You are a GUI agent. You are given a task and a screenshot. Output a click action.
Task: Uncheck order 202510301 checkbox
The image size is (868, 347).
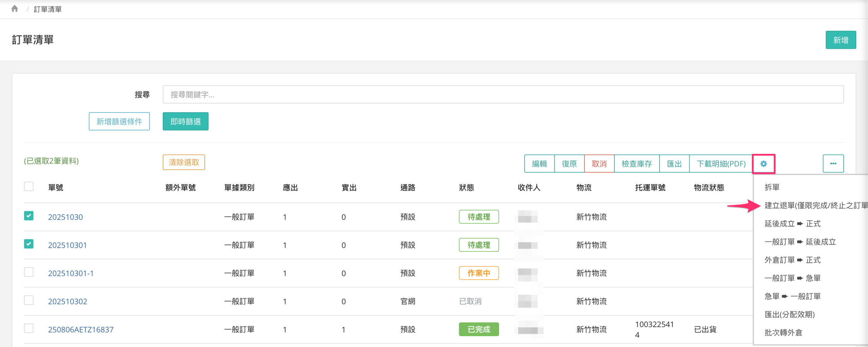[x=29, y=244]
